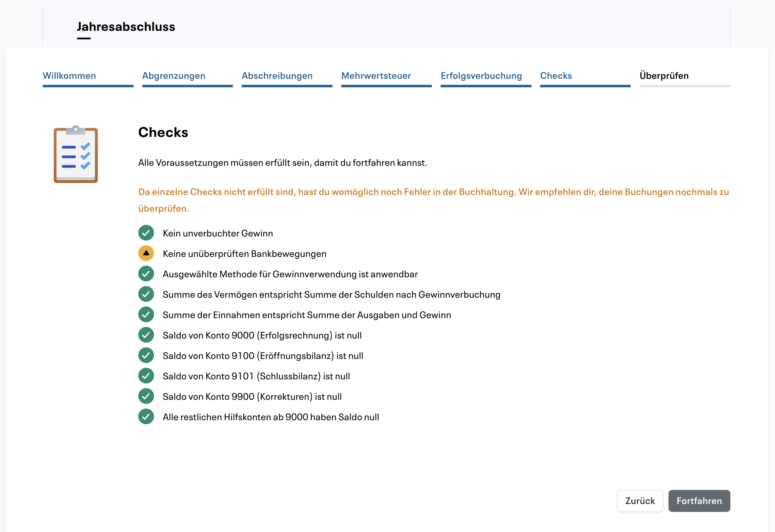Click the green check beside 'Kein unverbuchter Gewinn'

[146, 233]
